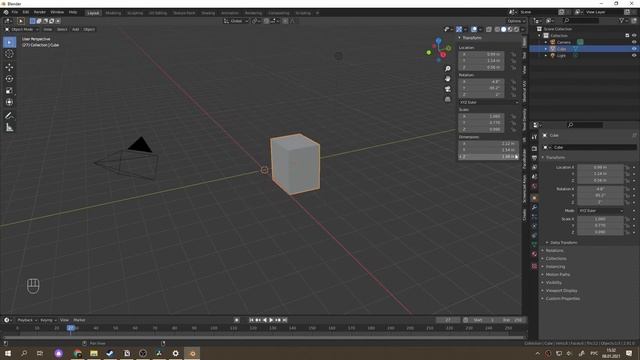Click the Options button in viewport header

(x=516, y=21)
